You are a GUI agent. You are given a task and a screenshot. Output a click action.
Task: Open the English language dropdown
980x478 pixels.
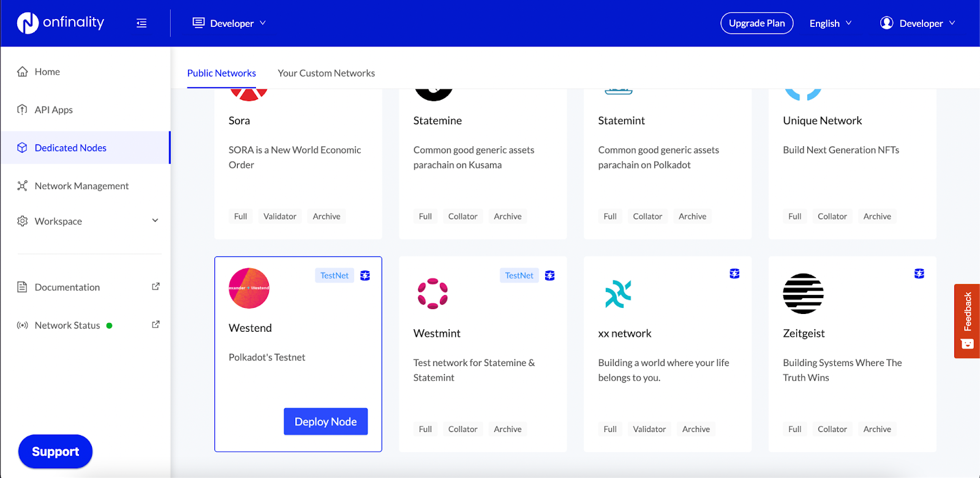point(831,23)
